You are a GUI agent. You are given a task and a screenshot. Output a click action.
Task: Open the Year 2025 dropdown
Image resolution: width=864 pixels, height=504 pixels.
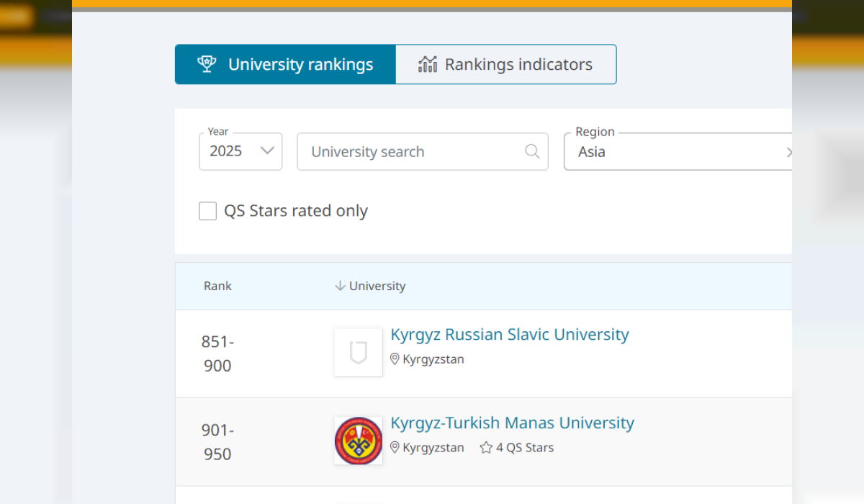(x=240, y=151)
